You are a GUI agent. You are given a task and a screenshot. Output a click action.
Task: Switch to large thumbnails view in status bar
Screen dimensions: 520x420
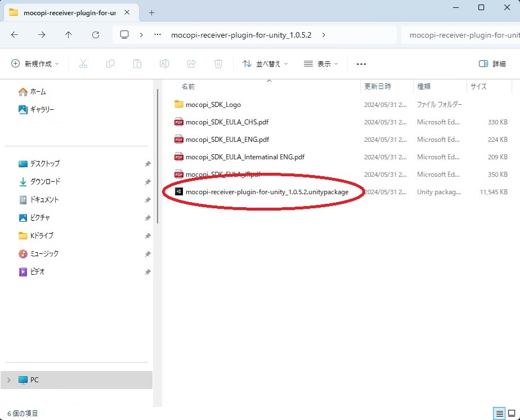[512, 413]
